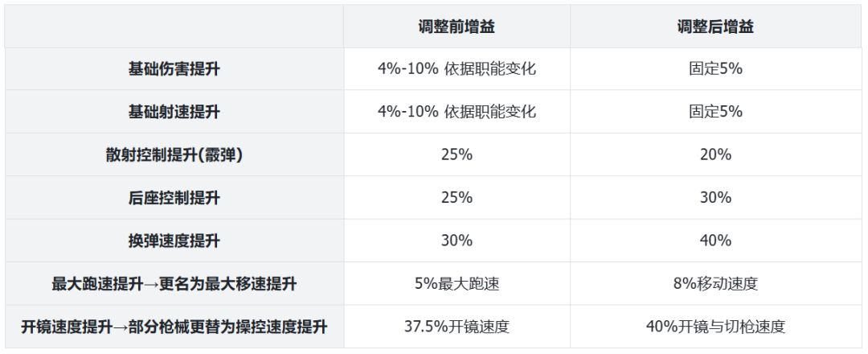The image size is (868, 354).
Task: Select 4%-10% 依据职能变化 in 基础伤害提升 row
Action: [456, 69]
